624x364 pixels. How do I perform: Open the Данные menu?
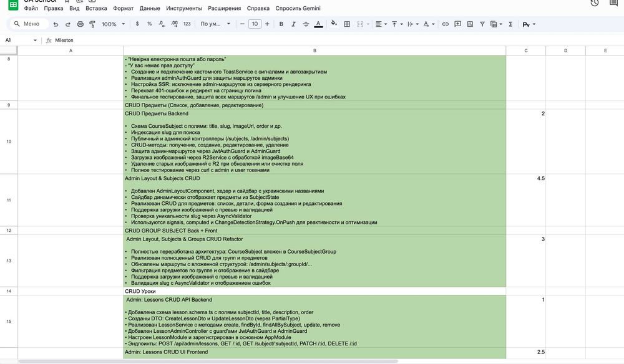(x=150, y=8)
